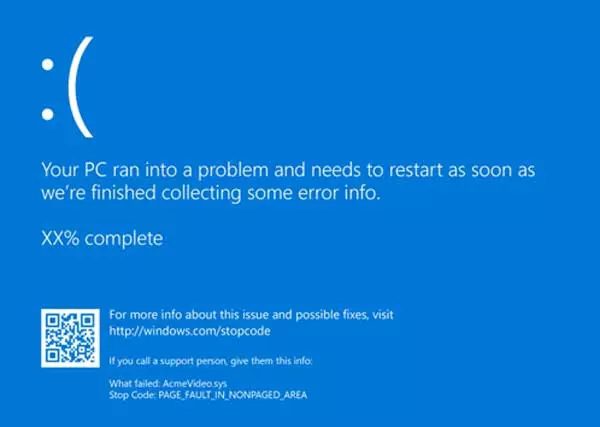
Task: Open the http://windows.com/stopcode link
Action: coord(190,331)
